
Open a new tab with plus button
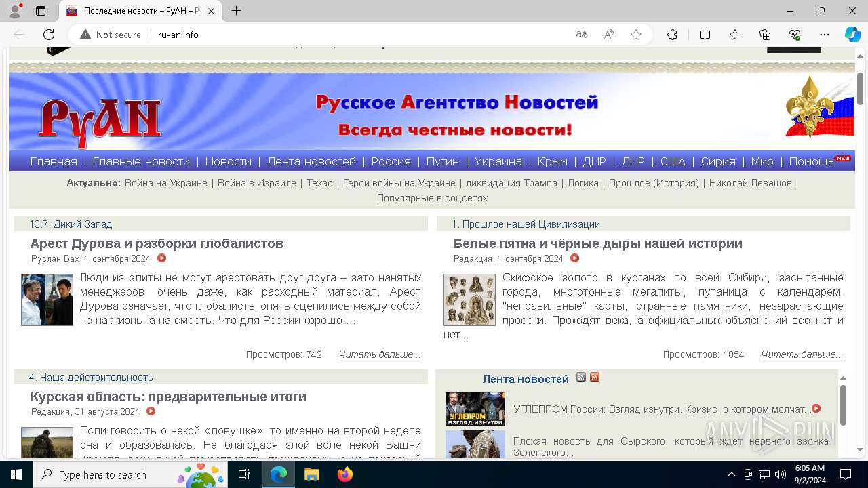(x=236, y=11)
